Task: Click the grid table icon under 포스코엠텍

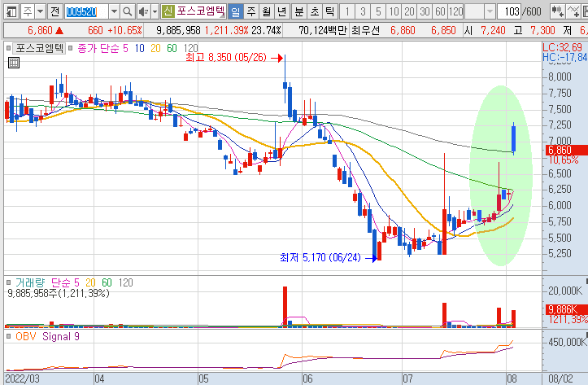Action: [14, 63]
